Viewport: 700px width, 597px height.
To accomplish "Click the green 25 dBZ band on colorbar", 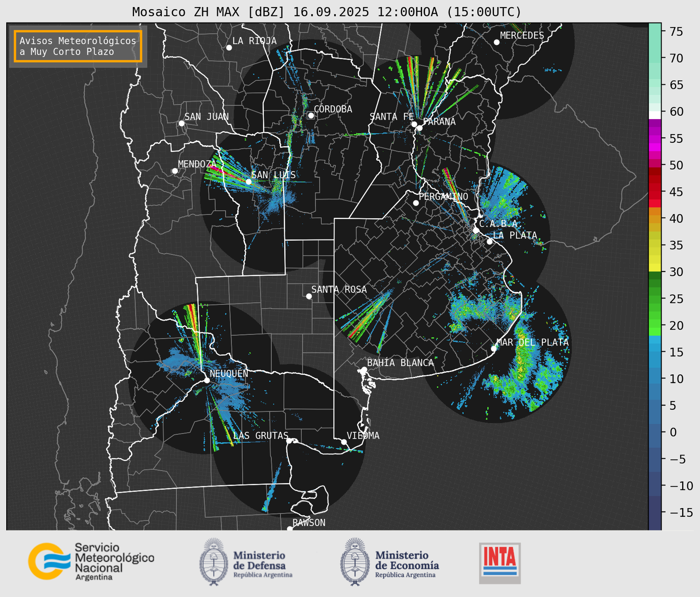I will pos(655,299).
